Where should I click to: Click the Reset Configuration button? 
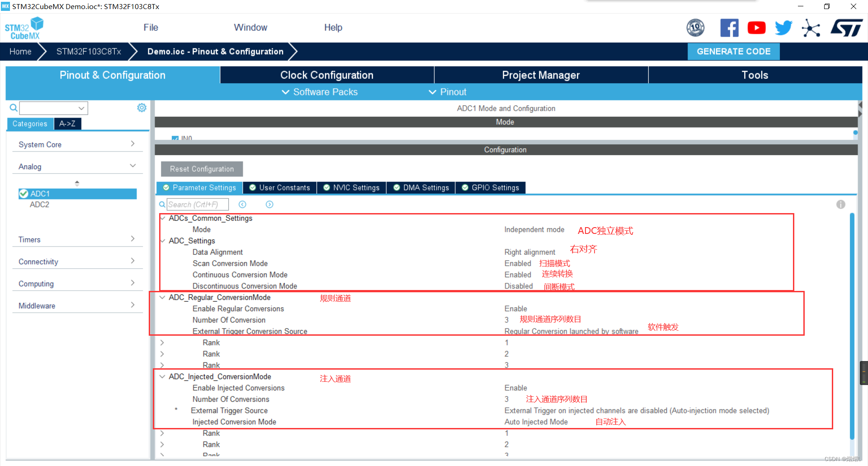pos(202,169)
